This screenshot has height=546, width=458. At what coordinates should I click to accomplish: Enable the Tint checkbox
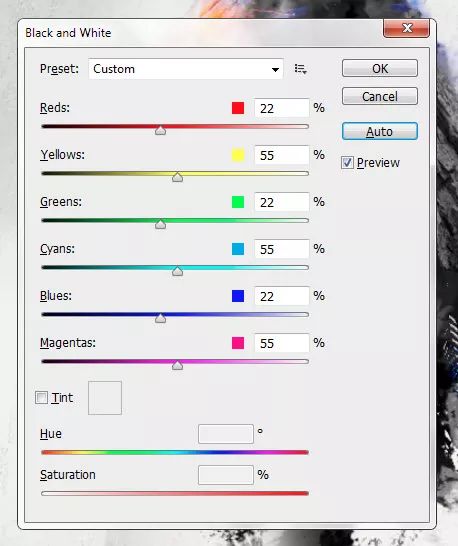(x=41, y=398)
